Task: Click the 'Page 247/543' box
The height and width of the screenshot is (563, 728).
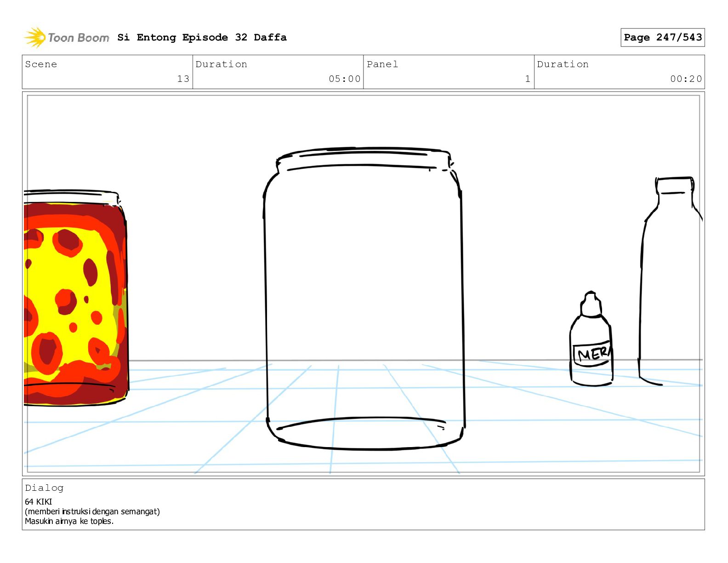Action: click(x=662, y=37)
